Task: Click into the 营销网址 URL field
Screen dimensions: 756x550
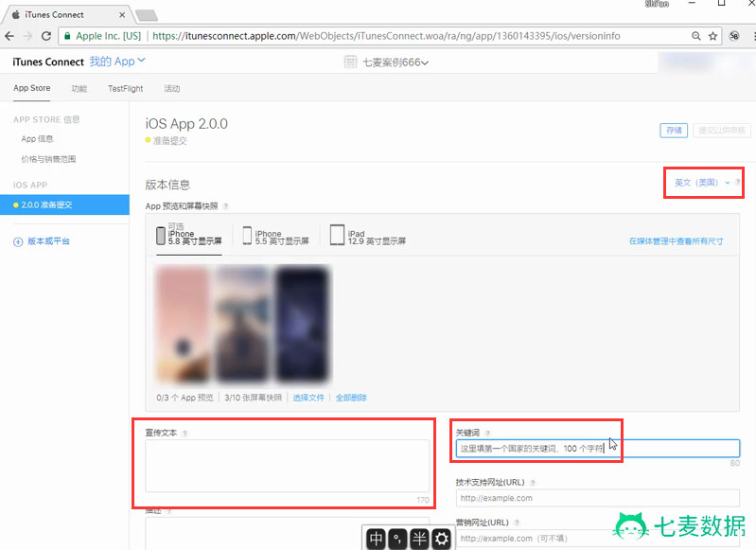Action: (x=598, y=539)
